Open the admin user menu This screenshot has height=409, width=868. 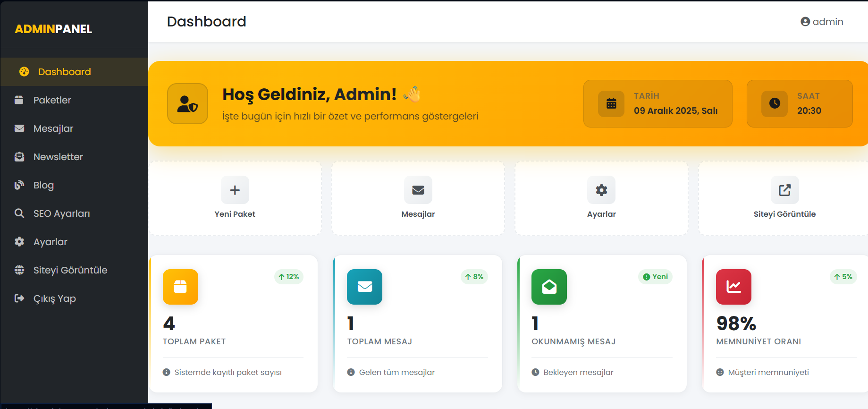pos(822,22)
